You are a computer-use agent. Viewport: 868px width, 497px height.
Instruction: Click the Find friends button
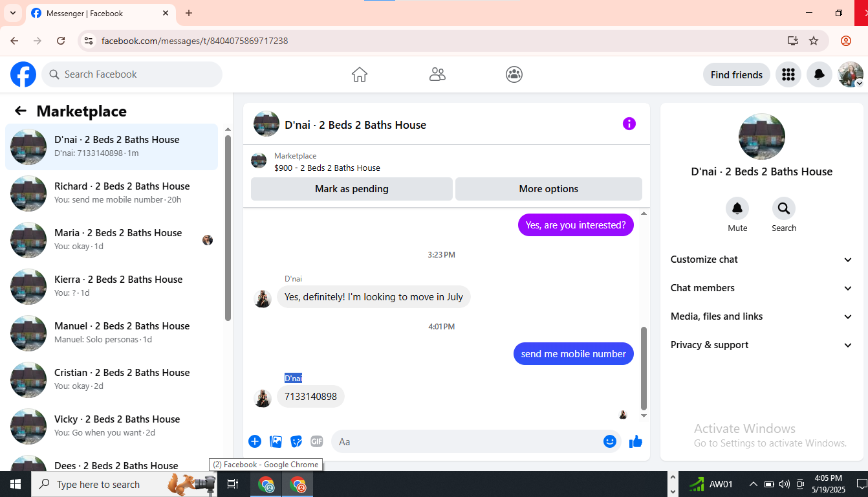tap(737, 74)
